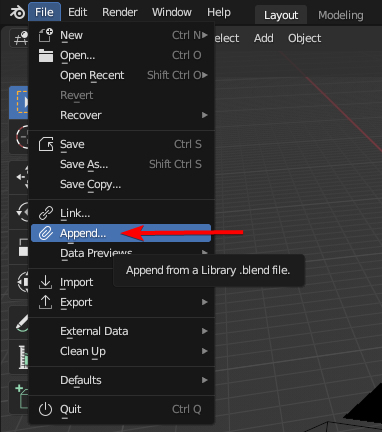382x432 pixels.
Task: Choose New from the File menu
Action: click(121, 35)
